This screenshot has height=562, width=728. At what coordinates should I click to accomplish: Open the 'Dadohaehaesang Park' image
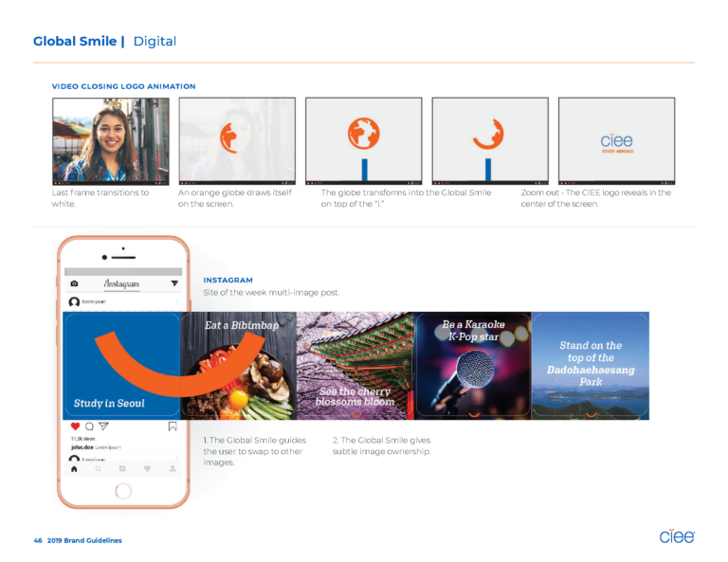click(591, 366)
